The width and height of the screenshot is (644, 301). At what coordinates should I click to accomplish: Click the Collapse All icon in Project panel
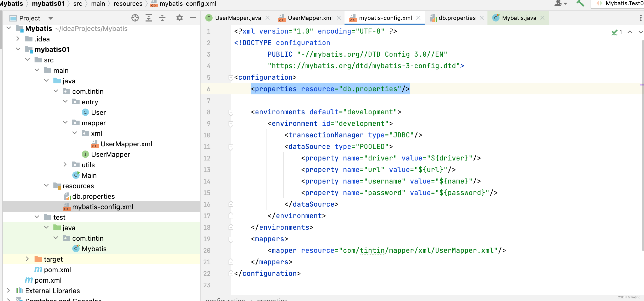click(162, 18)
